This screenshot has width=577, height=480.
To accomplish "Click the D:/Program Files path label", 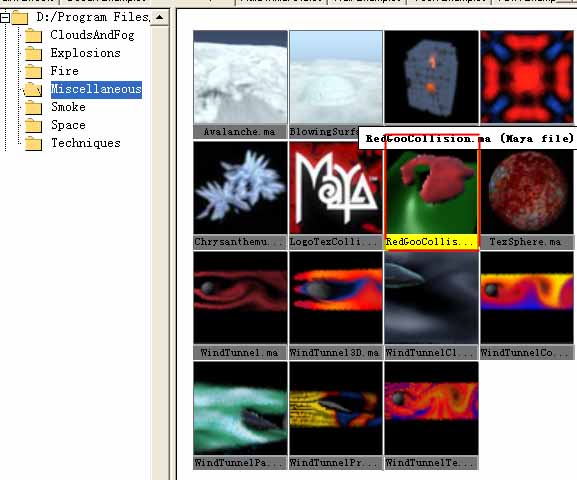I will [93, 17].
